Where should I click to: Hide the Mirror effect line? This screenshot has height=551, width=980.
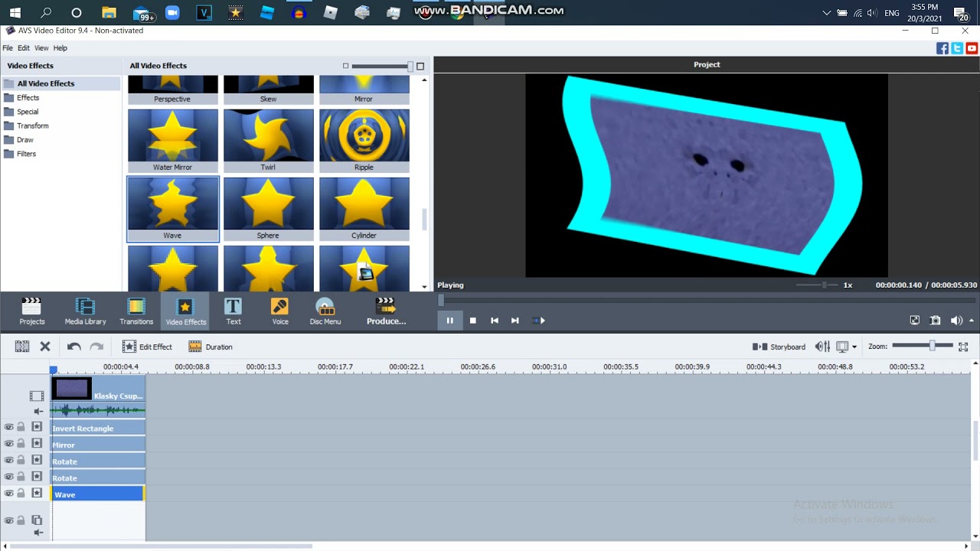pyautogui.click(x=9, y=444)
